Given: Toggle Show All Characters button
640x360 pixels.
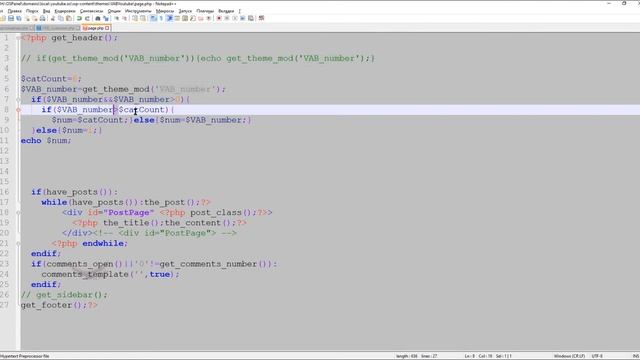Looking at the screenshot, I should [x=161, y=18].
